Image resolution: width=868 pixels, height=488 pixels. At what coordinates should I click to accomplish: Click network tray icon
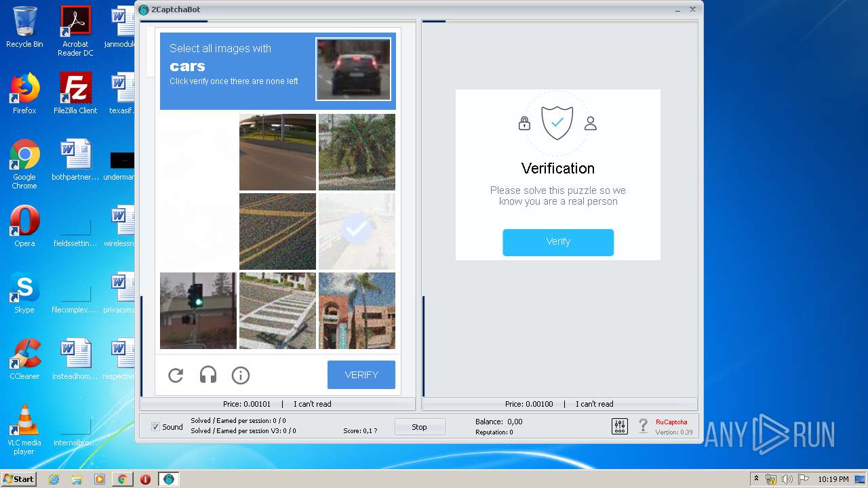(x=771, y=479)
